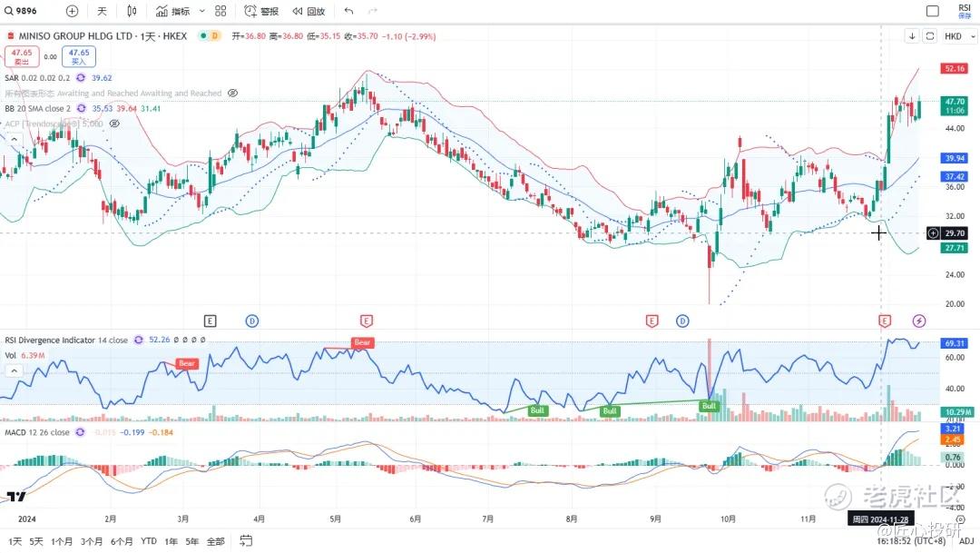Select the 1个月 range tab
Screen dimensions: 980x553
pyautogui.click(x=62, y=541)
